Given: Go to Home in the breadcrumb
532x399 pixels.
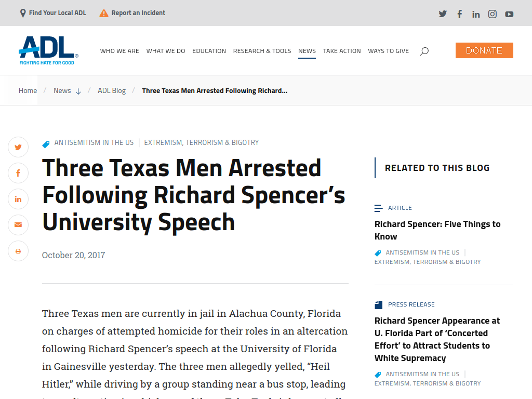Looking at the screenshot, I should (x=28, y=90).
